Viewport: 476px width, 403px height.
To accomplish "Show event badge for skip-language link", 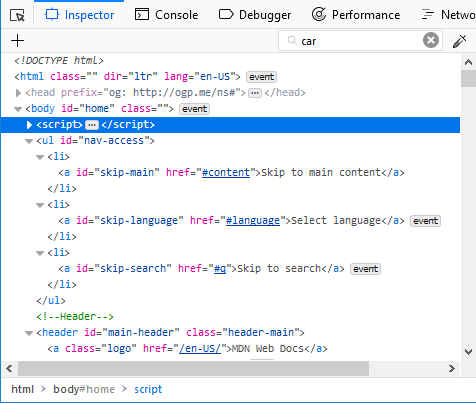I will (x=425, y=221).
